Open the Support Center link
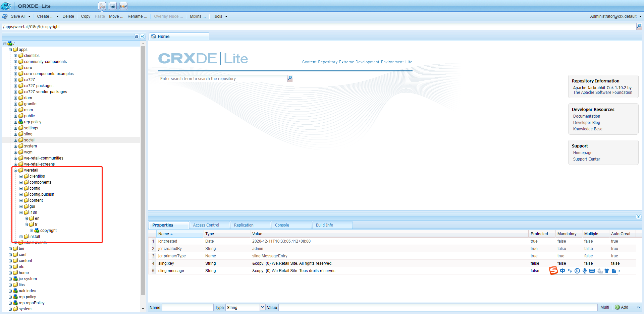 (587, 159)
